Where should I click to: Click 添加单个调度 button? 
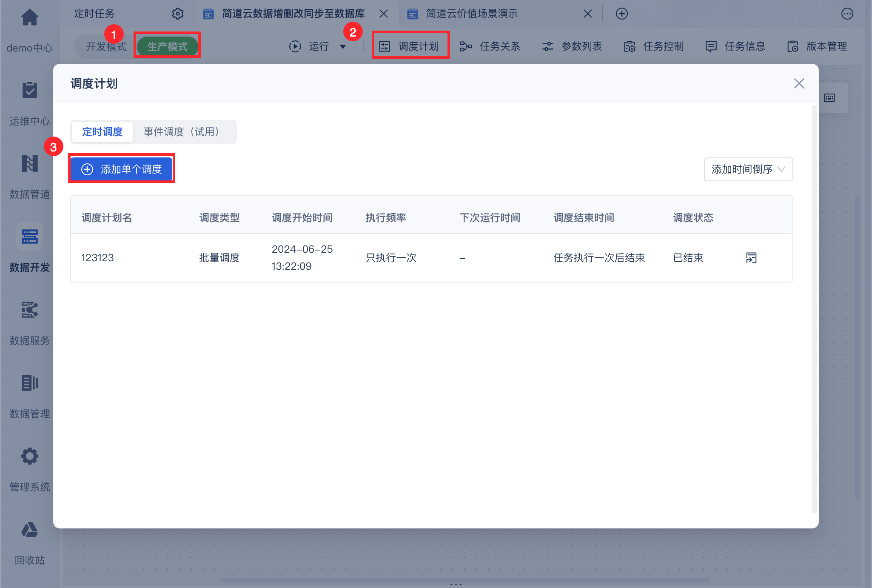click(x=122, y=169)
